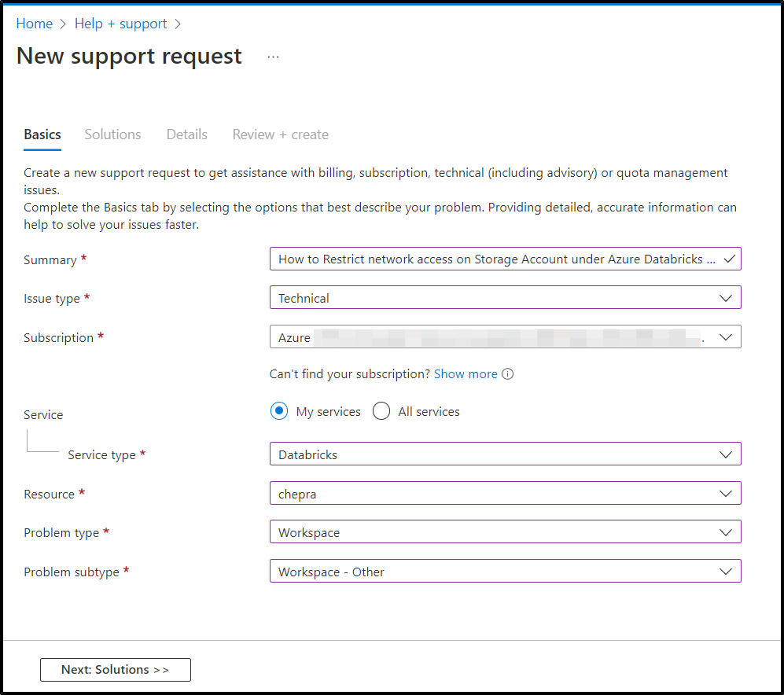Select the All services radio button
The height and width of the screenshot is (695, 784).
coord(381,410)
